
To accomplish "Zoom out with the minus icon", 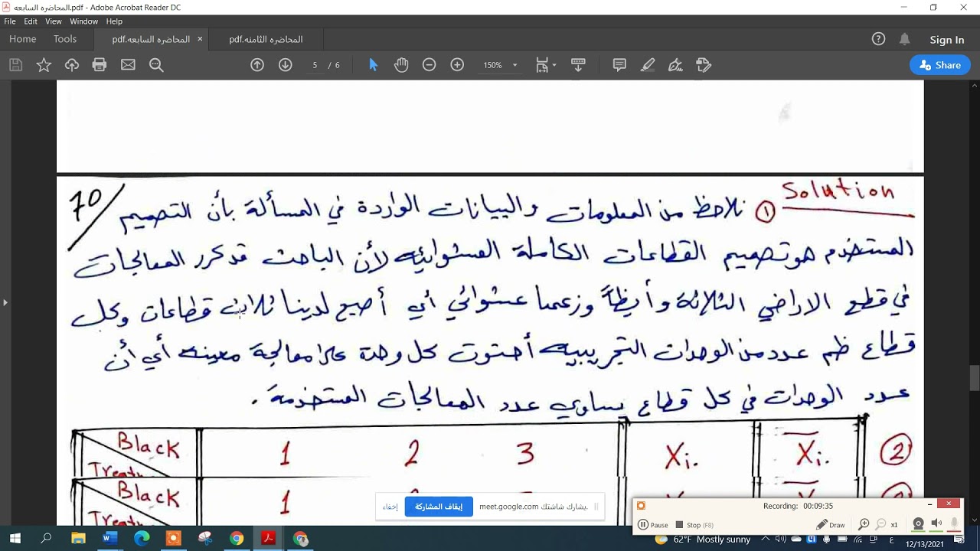I will click(x=430, y=65).
